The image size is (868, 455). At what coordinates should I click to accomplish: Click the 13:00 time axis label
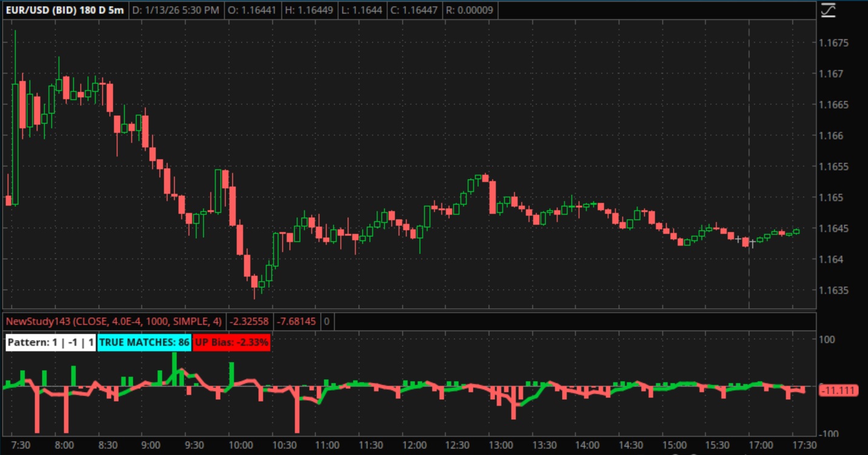(x=502, y=445)
